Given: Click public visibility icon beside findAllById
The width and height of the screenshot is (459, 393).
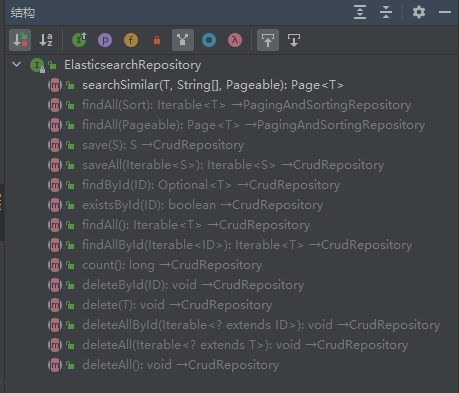Looking at the screenshot, I should (x=70, y=245).
